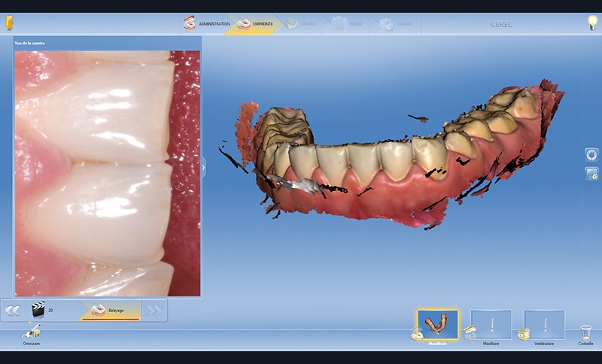Viewport: 602px width, 364px height.
Task: Select the empty Vestibulaire scan slot
Action: coord(544,325)
